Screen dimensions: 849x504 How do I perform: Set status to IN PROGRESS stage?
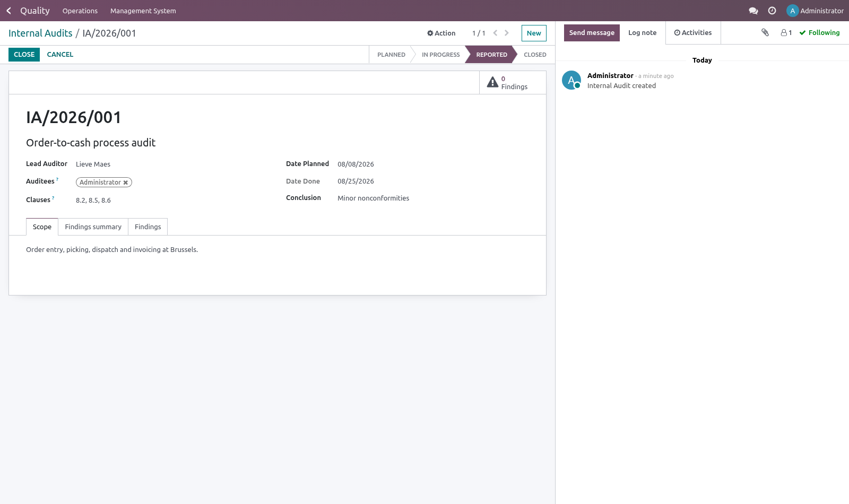click(440, 55)
